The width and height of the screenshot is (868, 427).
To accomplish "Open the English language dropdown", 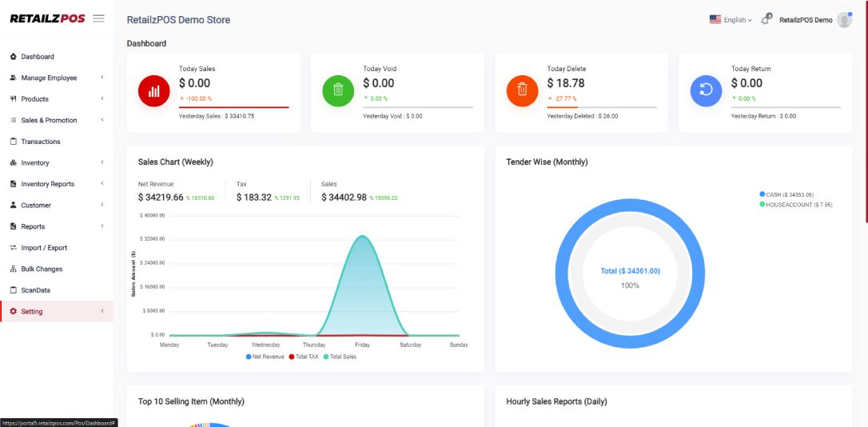I will tap(731, 20).
